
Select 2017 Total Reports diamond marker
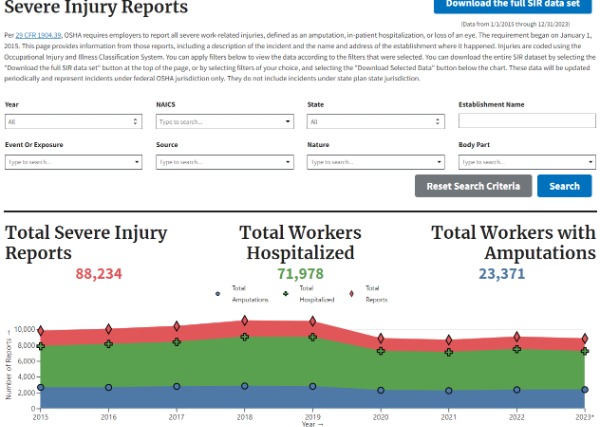176,326
